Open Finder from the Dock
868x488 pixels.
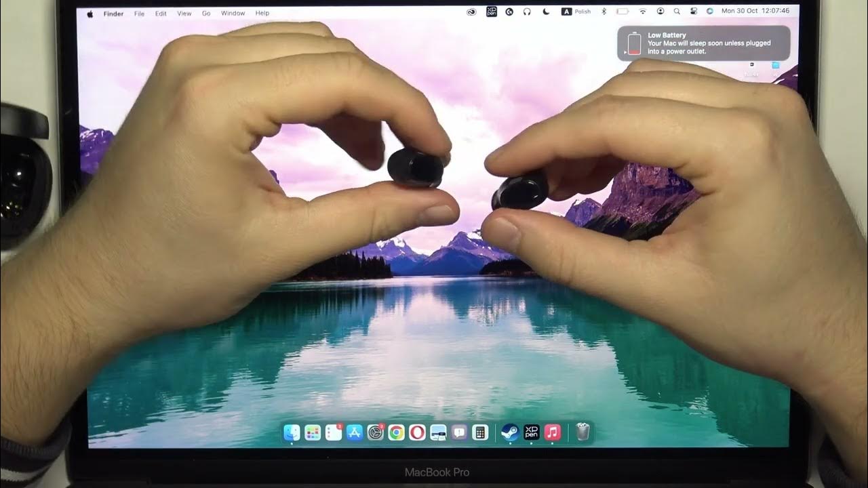292,432
